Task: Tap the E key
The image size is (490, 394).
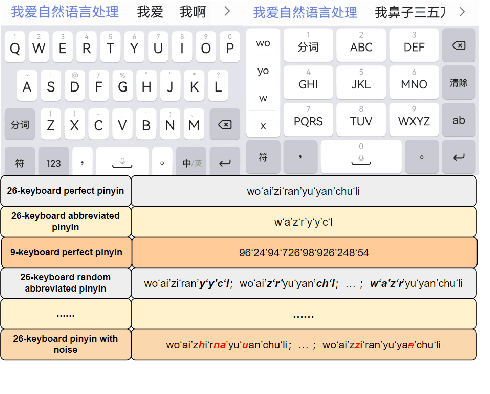Action: click(x=62, y=47)
